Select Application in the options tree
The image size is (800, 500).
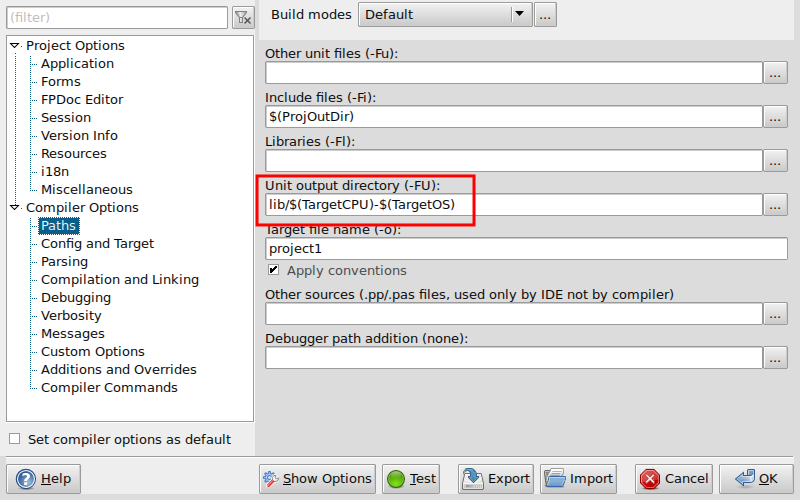78,64
